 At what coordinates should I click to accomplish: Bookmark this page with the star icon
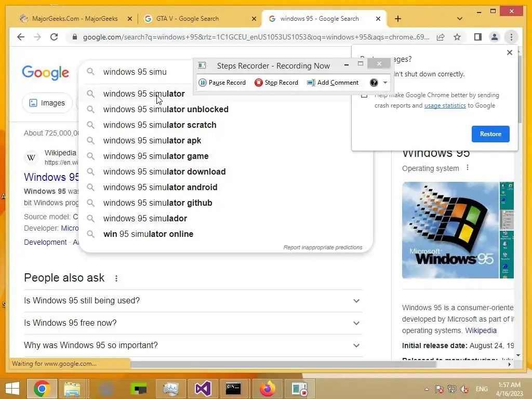(457, 37)
